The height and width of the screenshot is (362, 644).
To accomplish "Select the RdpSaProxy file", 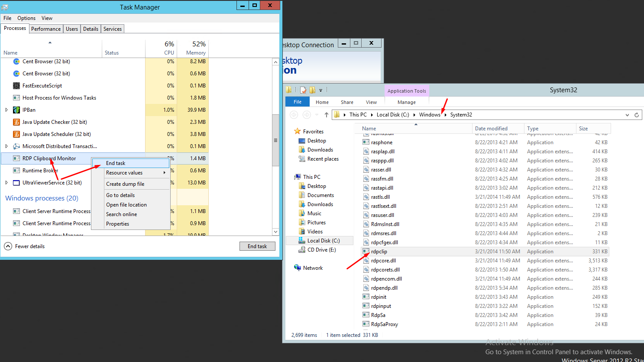I will (x=384, y=324).
